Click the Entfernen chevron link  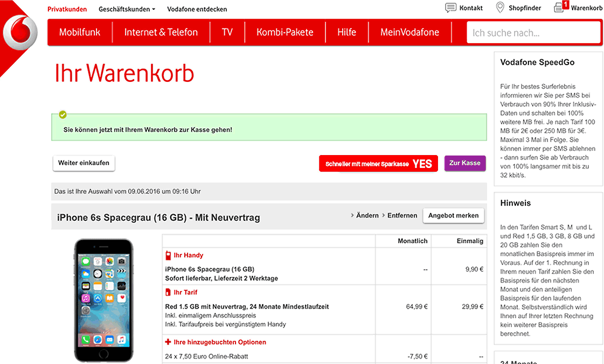[x=399, y=215]
